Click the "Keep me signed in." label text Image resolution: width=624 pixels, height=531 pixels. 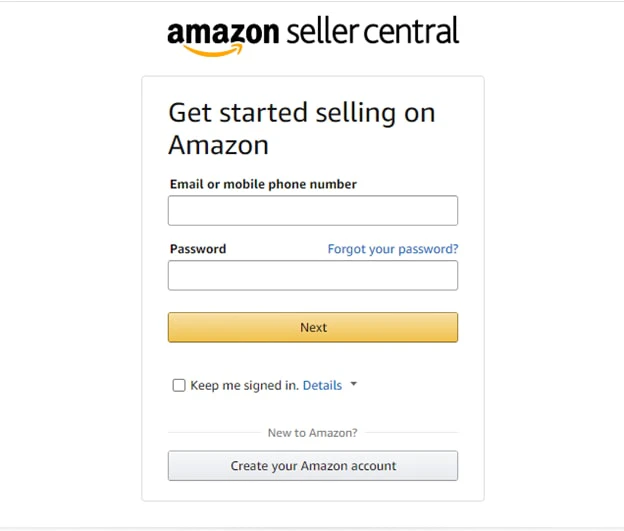point(244,385)
